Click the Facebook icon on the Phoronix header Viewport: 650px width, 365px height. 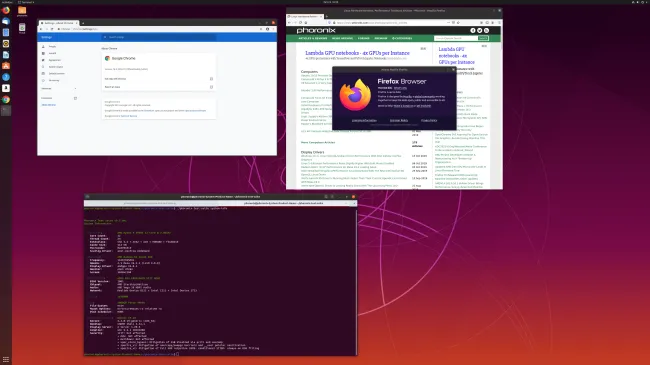pos(473,30)
